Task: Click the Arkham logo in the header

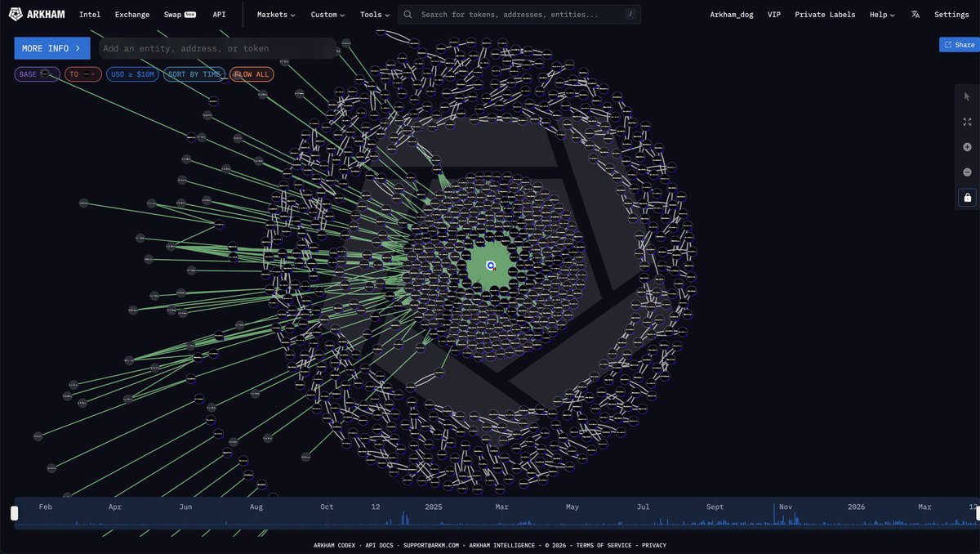Action: pos(37,15)
